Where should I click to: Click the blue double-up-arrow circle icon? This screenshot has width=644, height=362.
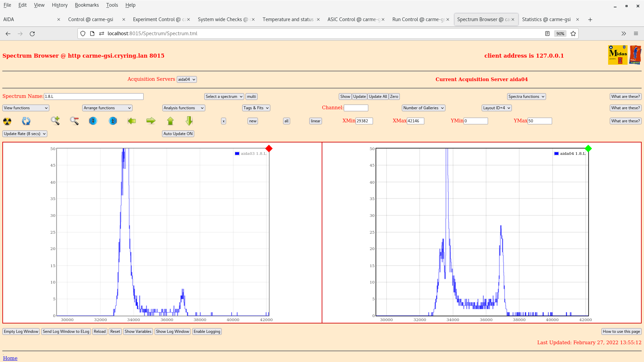113,121
